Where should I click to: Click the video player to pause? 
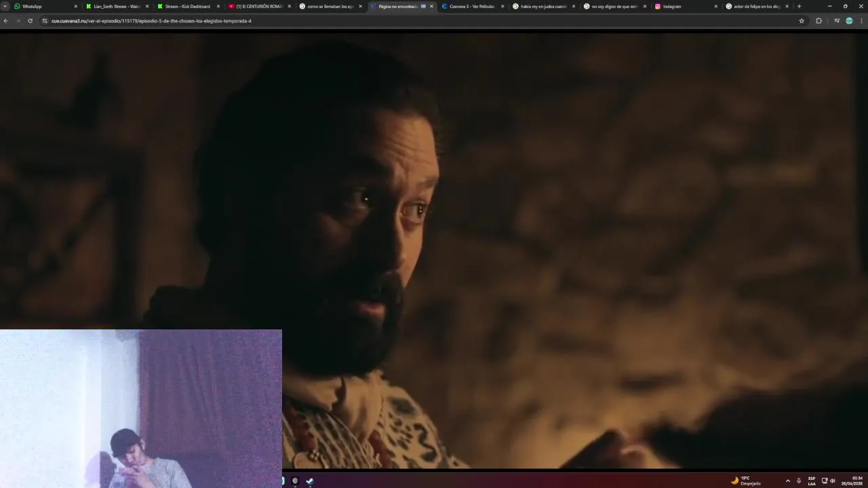[x=434, y=250]
